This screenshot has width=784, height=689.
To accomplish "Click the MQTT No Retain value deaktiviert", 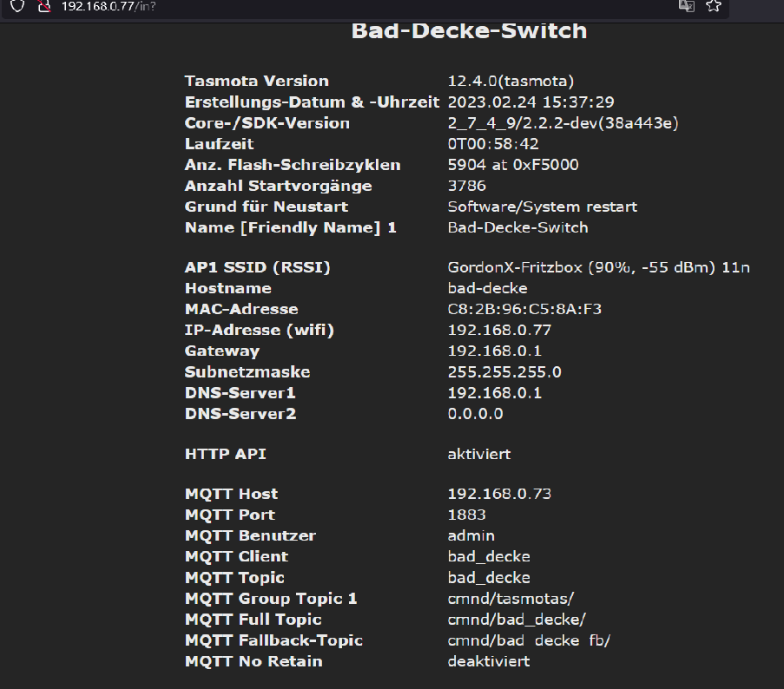I will (x=489, y=661).
